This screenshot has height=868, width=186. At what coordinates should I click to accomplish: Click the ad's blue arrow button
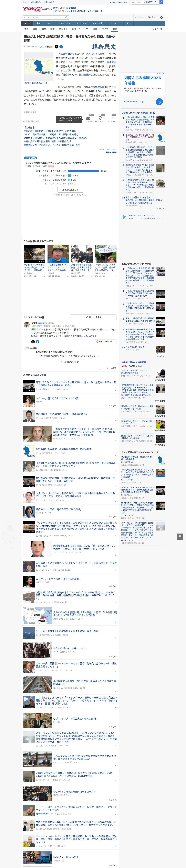(159, 101)
